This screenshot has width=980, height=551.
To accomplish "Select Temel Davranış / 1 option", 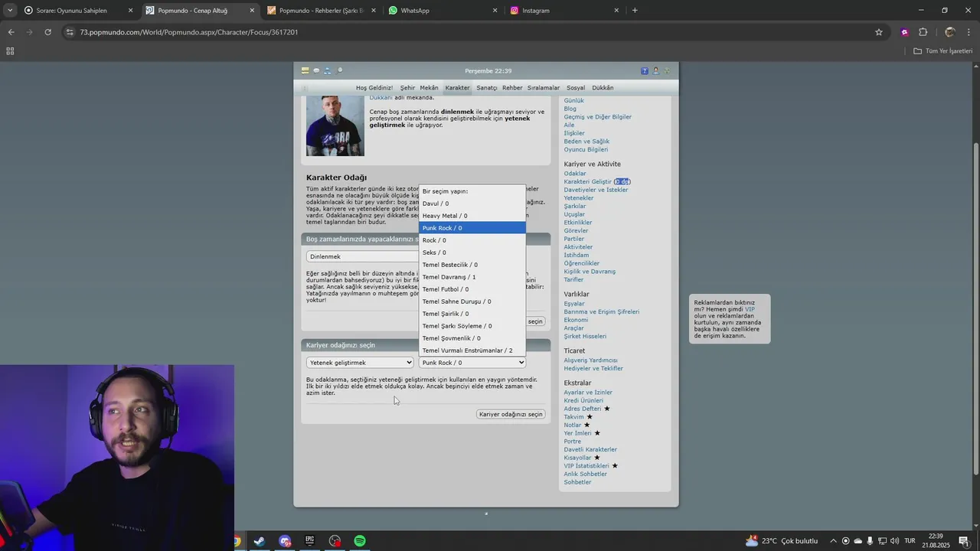I will (472, 277).
